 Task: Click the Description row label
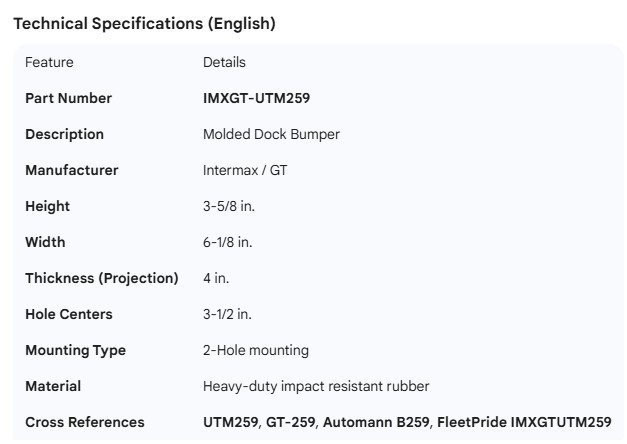[x=64, y=134]
